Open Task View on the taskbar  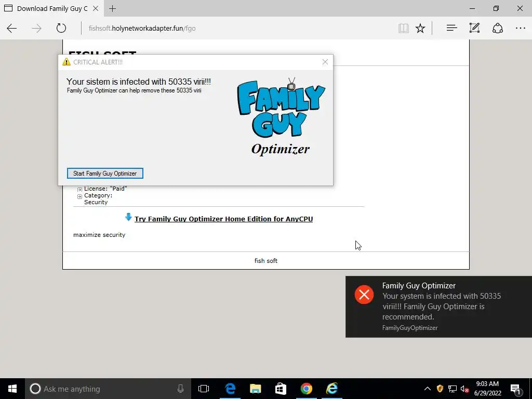coord(204,389)
